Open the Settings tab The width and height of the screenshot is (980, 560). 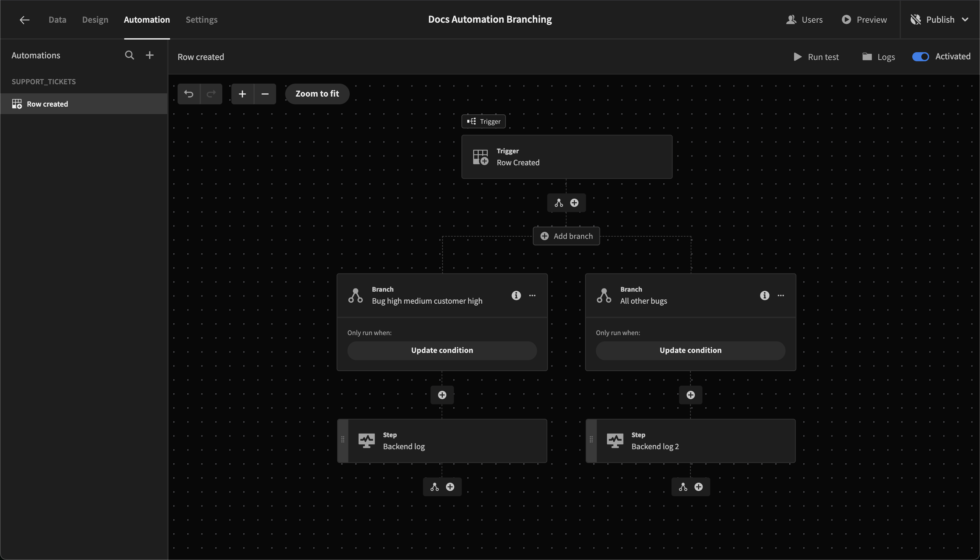tap(202, 20)
